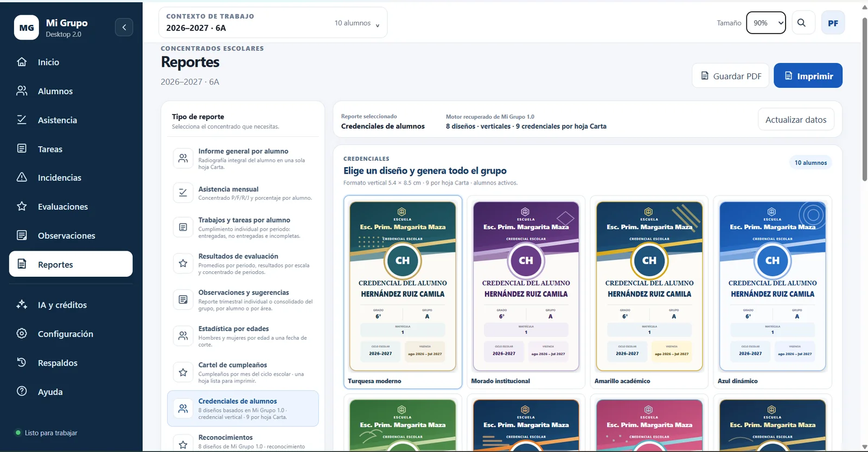
Task: Navigate to Evaluaciones
Action: click(71, 206)
